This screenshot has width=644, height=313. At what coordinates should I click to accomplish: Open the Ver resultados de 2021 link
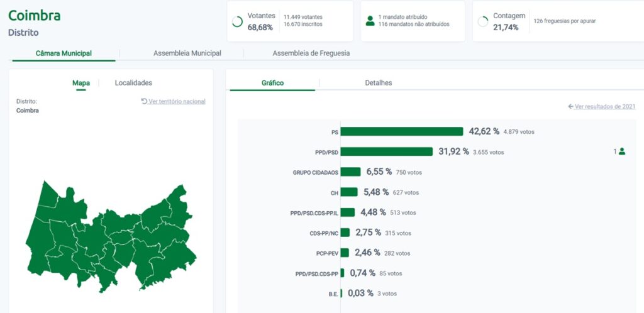pyautogui.click(x=601, y=107)
